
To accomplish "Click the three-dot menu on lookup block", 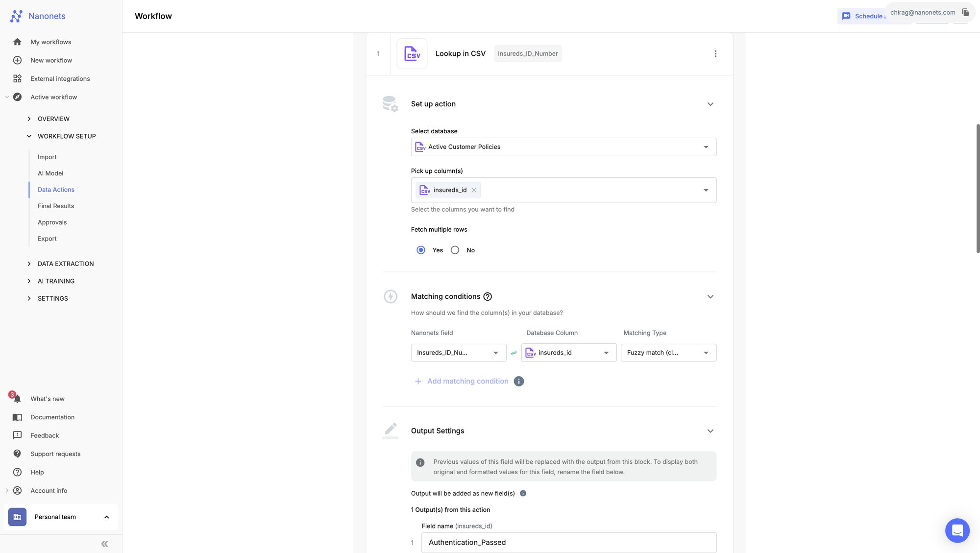I will coord(715,54).
